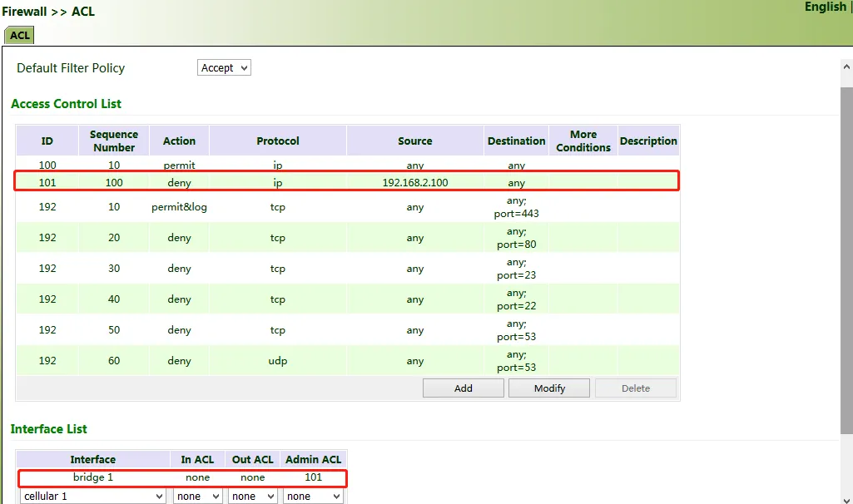Change language via the English link

[826, 7]
